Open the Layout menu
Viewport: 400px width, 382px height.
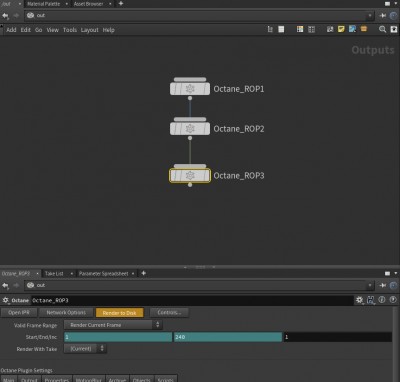tap(89, 30)
